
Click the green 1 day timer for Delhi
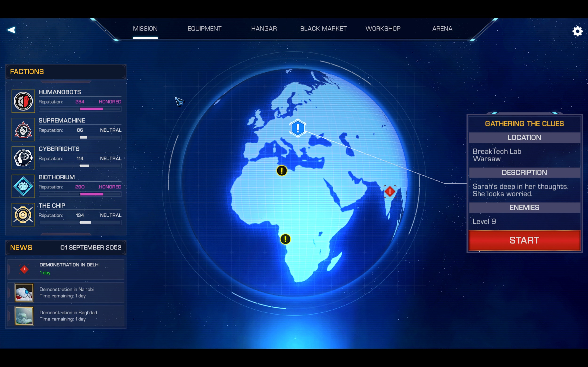[45, 273]
